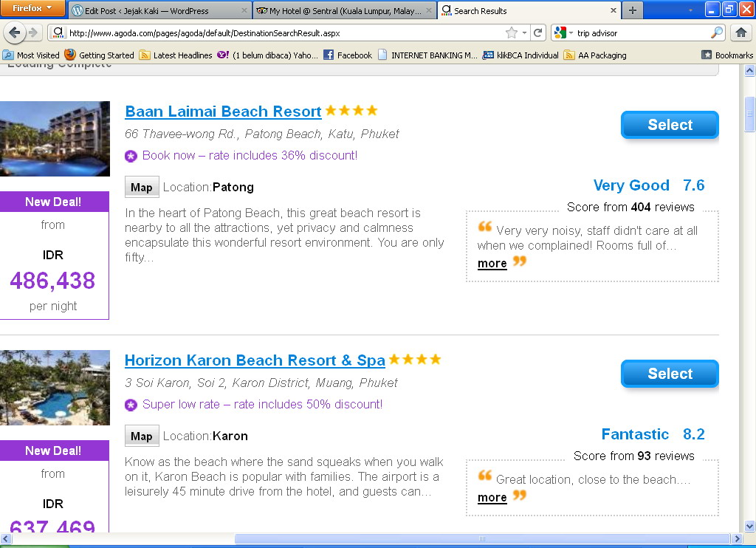The image size is (756, 548).
Task: Click in the address bar URL field
Action: pos(281,33)
